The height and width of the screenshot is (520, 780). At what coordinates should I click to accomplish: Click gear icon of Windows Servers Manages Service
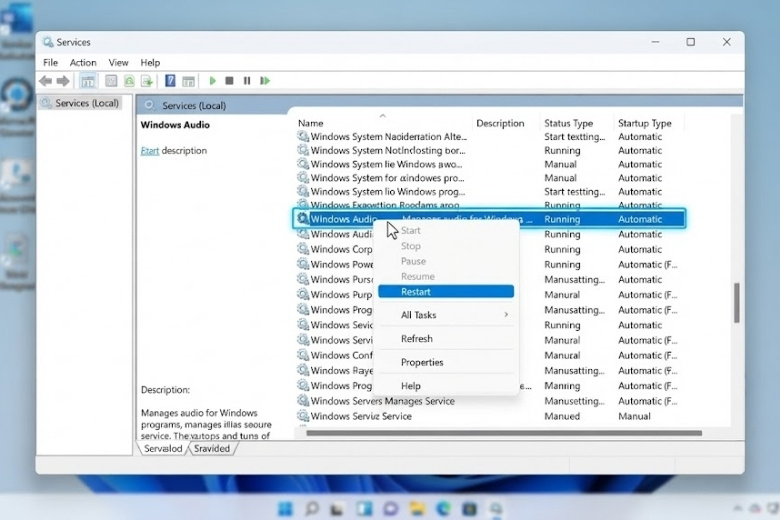(x=302, y=401)
